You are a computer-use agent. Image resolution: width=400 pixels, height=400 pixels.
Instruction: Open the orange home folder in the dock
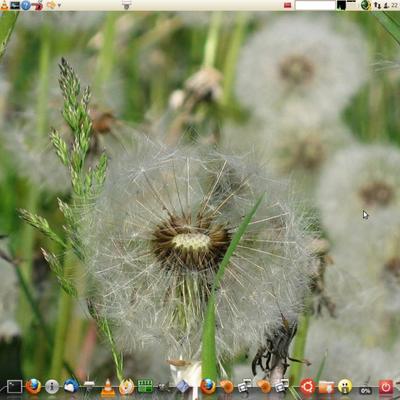[x=326, y=387]
